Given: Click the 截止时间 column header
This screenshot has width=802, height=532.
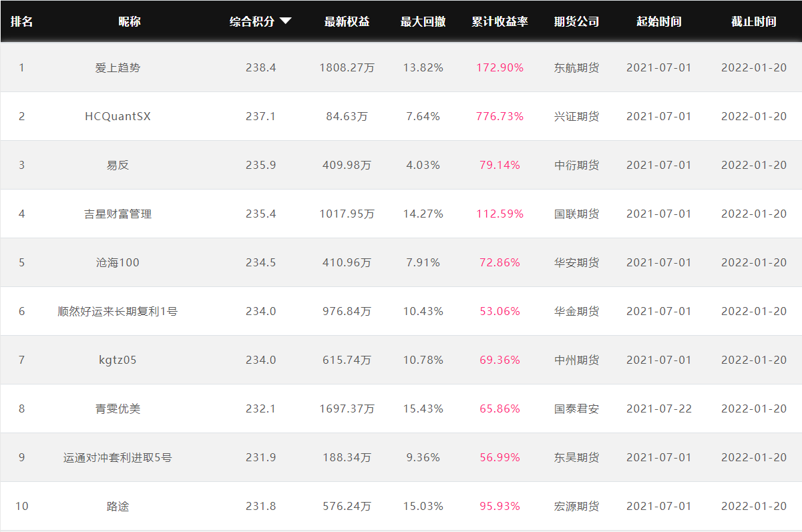Looking at the screenshot, I should 753,21.
